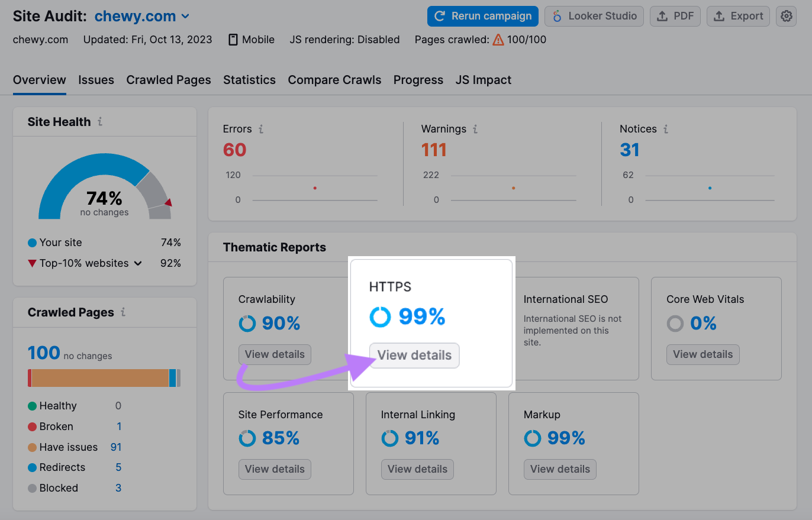Click the info icon beside Warnings
Screen dimensions: 812x520
tap(475, 129)
